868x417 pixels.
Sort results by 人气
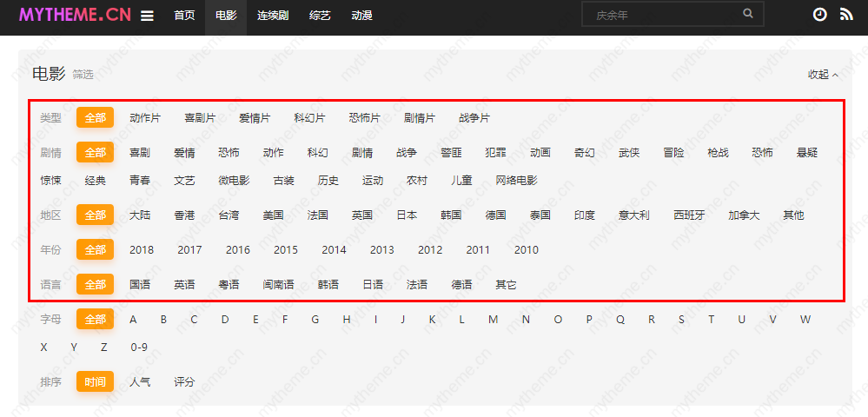[x=140, y=382]
